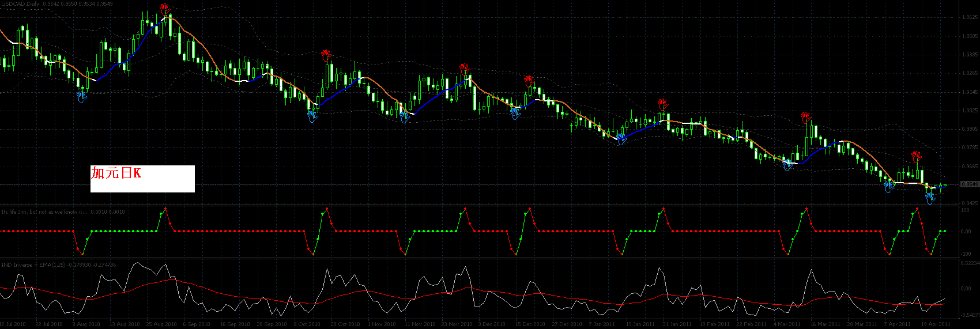This screenshot has height=329, width=980.
Task: Click the 0.9905 price scale label
Action: click(970, 128)
